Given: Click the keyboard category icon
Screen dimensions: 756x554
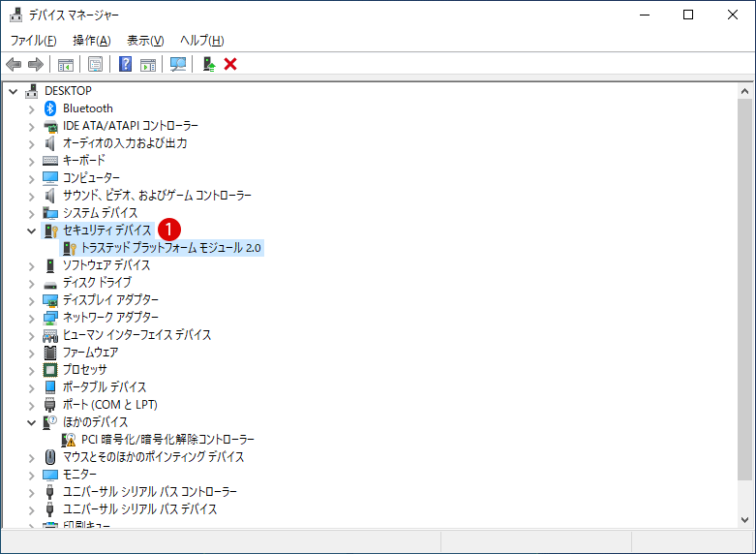Looking at the screenshot, I should [50, 161].
